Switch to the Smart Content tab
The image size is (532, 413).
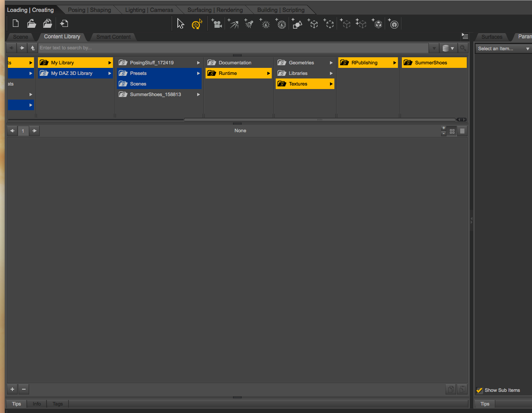(x=113, y=37)
